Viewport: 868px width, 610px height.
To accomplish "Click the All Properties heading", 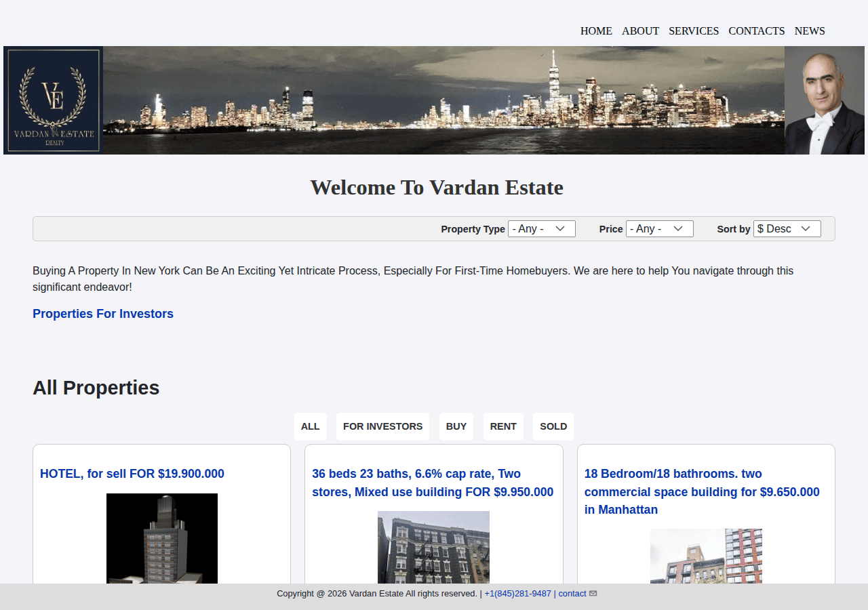I will click(96, 388).
